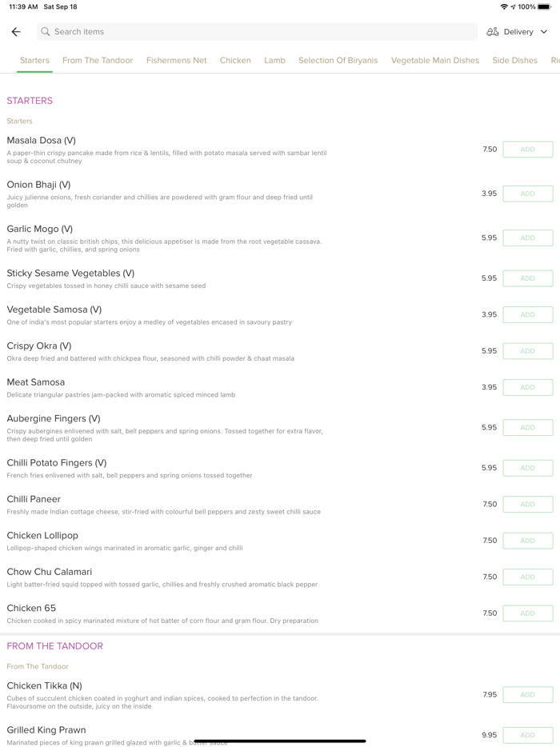Screen dimensions: 560x747
Task: Tap the battery status icon
Action: 545,6
